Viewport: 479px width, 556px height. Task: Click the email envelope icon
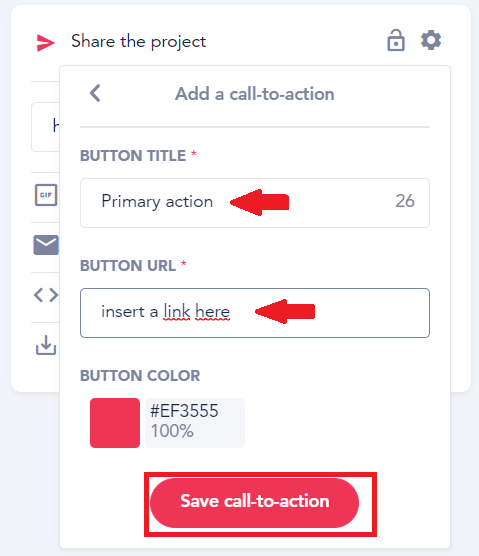click(46, 245)
